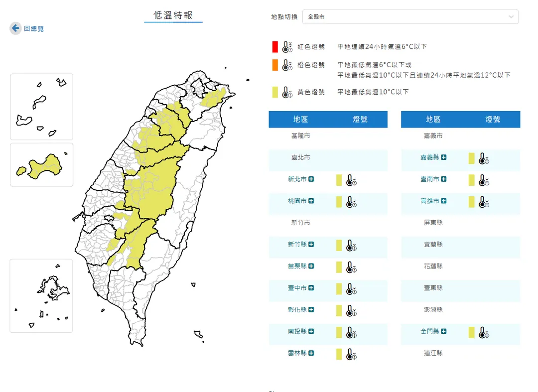
Task: Expand the 新北市 plus icon
Action: pyautogui.click(x=311, y=179)
